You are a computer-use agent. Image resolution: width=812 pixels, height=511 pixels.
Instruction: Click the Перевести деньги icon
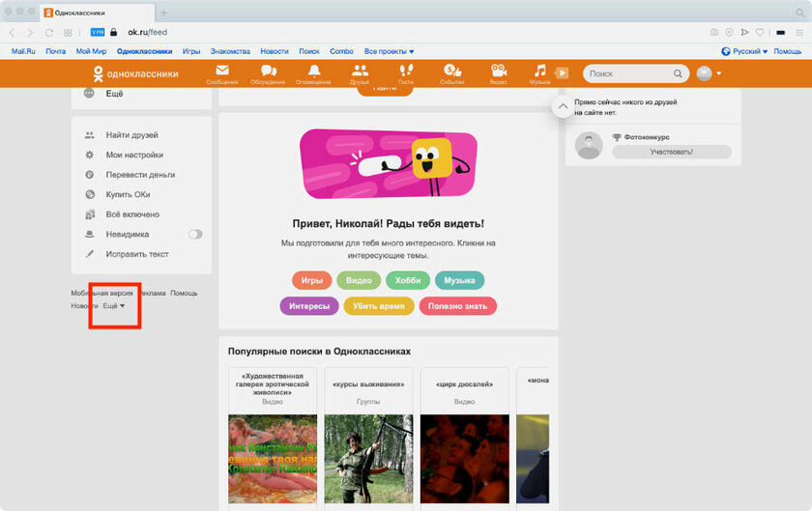(x=90, y=175)
